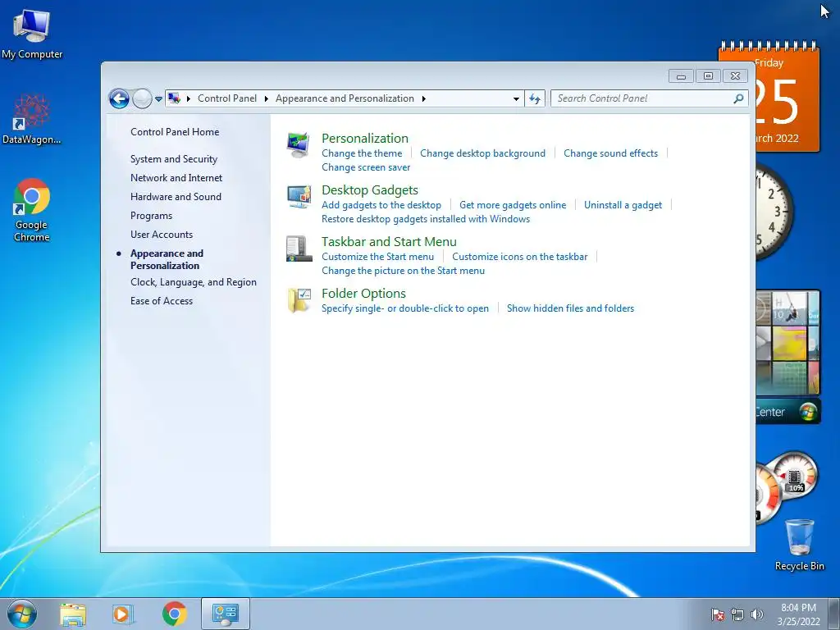The width and height of the screenshot is (840, 630).
Task: Click Change desktop background
Action: pyautogui.click(x=482, y=153)
